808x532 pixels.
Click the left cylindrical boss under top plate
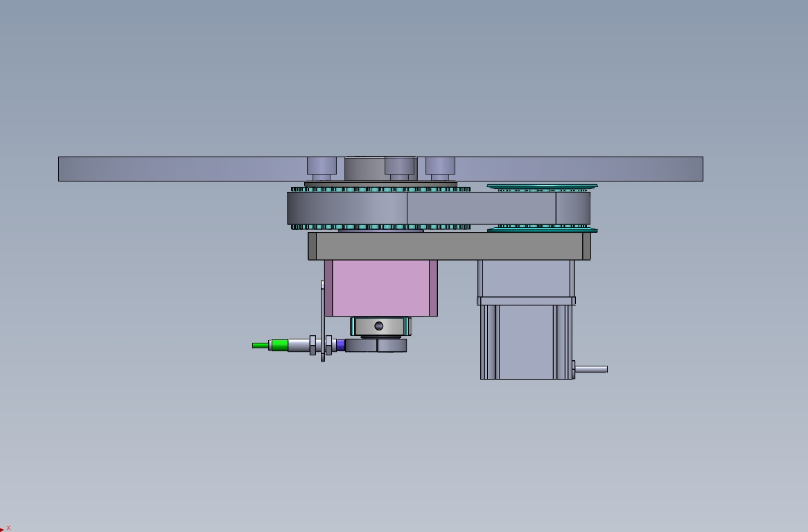tap(322, 169)
